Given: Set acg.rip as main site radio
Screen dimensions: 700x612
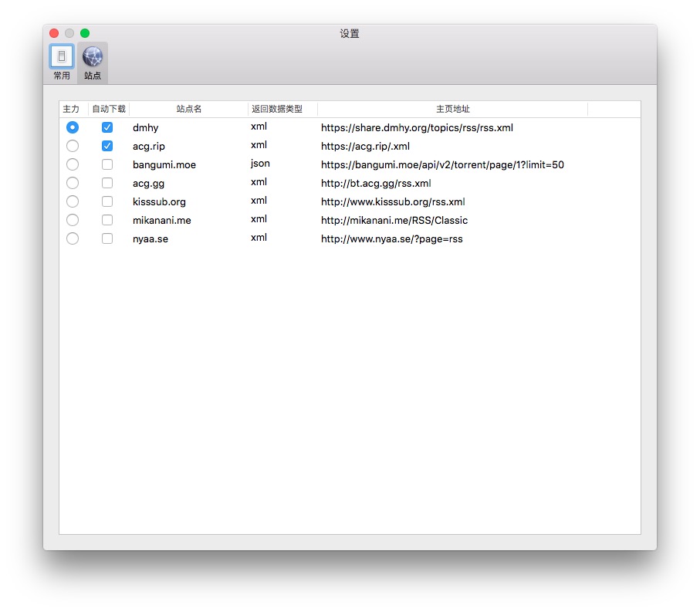Looking at the screenshot, I should tap(73, 146).
